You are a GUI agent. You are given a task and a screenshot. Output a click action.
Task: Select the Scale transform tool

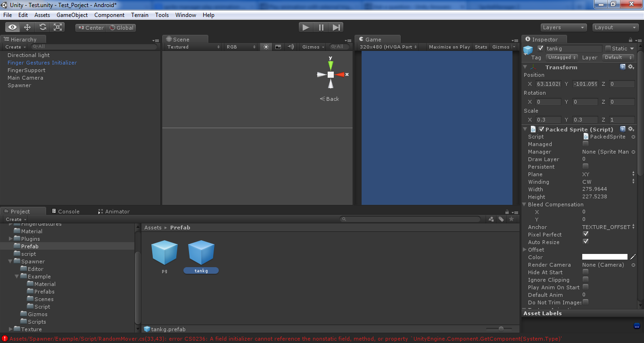point(58,27)
